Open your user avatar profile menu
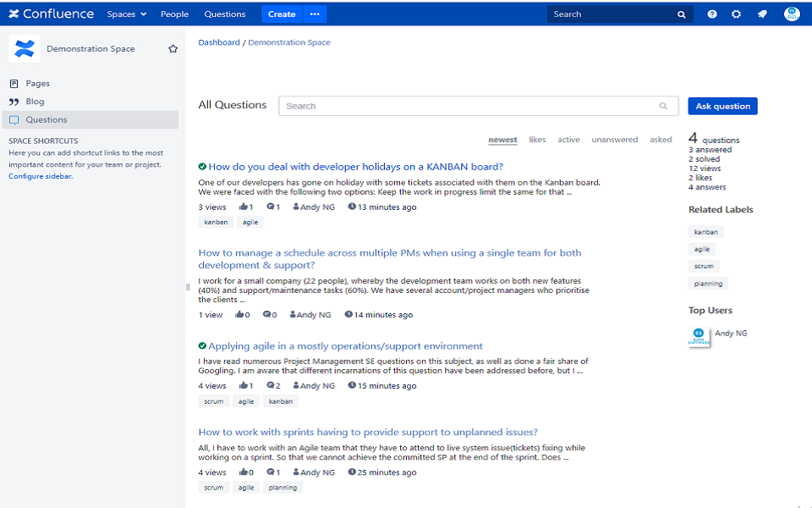 (x=791, y=14)
